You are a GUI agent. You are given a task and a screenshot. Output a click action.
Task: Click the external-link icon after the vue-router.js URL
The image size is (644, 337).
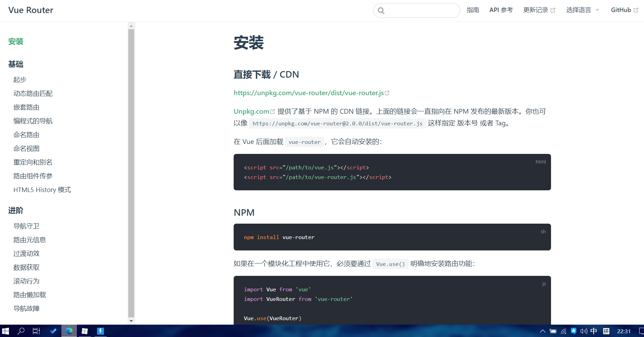(387, 93)
